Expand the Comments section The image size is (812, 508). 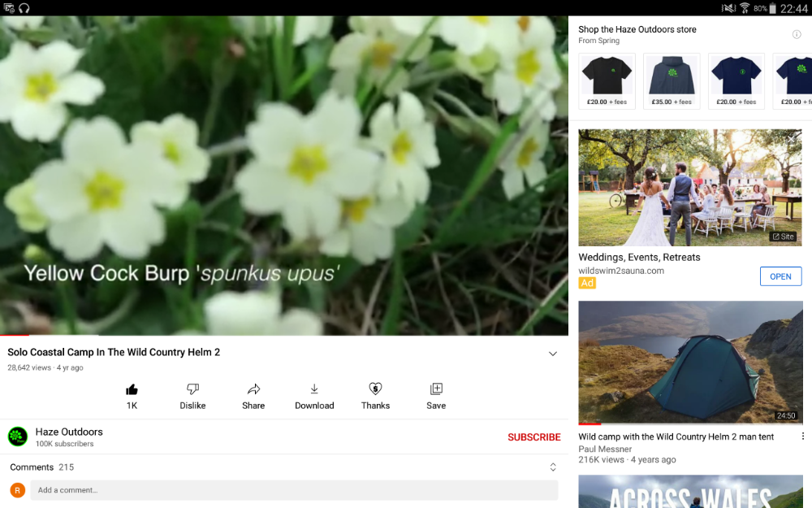point(552,467)
